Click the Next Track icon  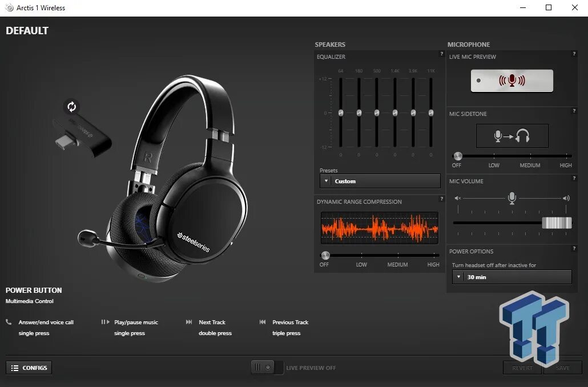coord(189,321)
